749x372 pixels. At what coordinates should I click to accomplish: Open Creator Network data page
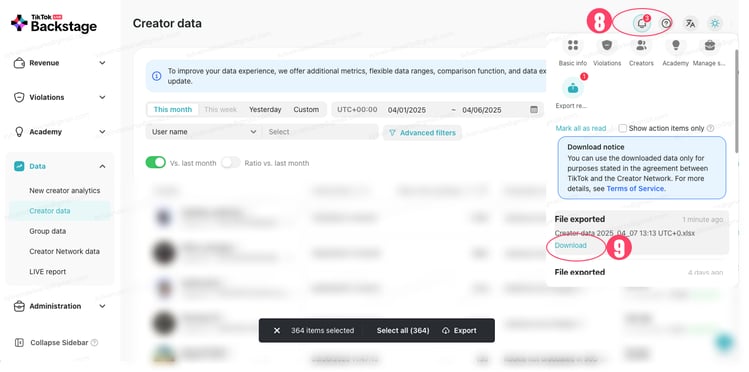(x=64, y=251)
